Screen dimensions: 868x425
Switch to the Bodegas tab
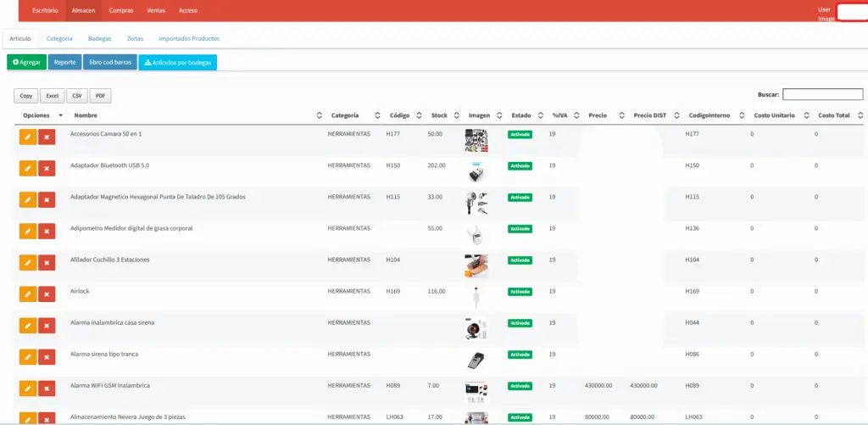(99, 39)
